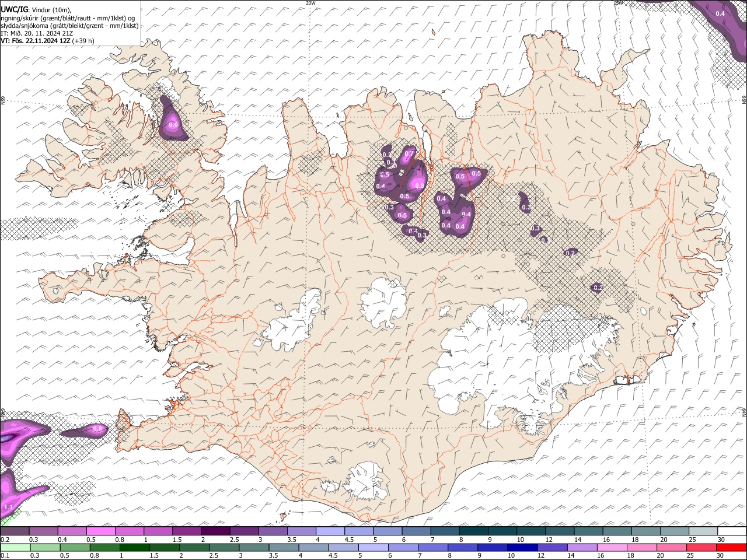Click the "VT: Fös. 22.11.2024 12Z (+39 h)" line
This screenshot has height=560, width=747.
tap(47, 41)
